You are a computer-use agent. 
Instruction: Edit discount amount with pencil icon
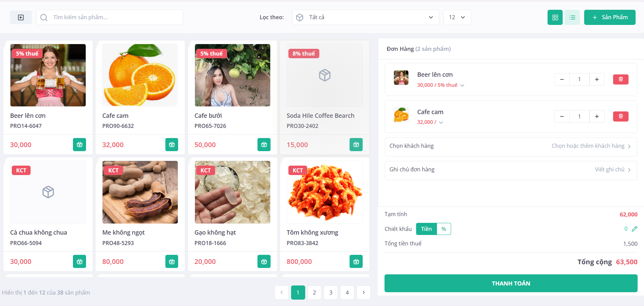click(x=635, y=229)
